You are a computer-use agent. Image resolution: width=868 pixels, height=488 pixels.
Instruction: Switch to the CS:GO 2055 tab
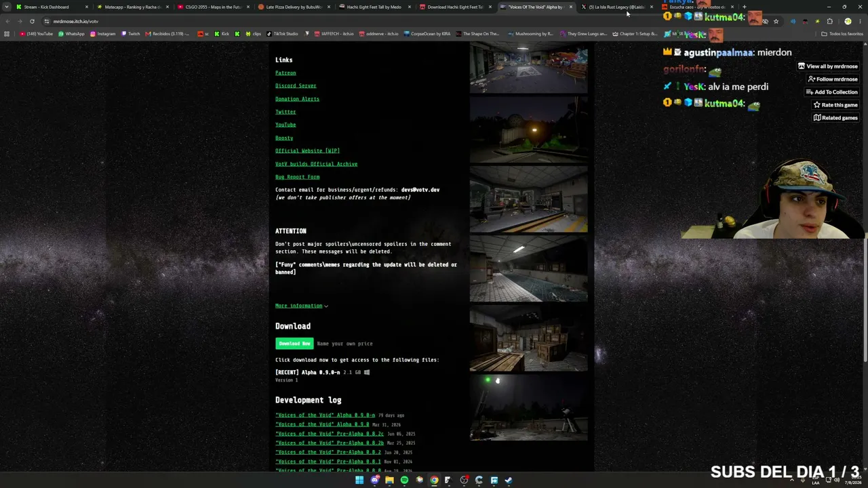pyautogui.click(x=214, y=7)
